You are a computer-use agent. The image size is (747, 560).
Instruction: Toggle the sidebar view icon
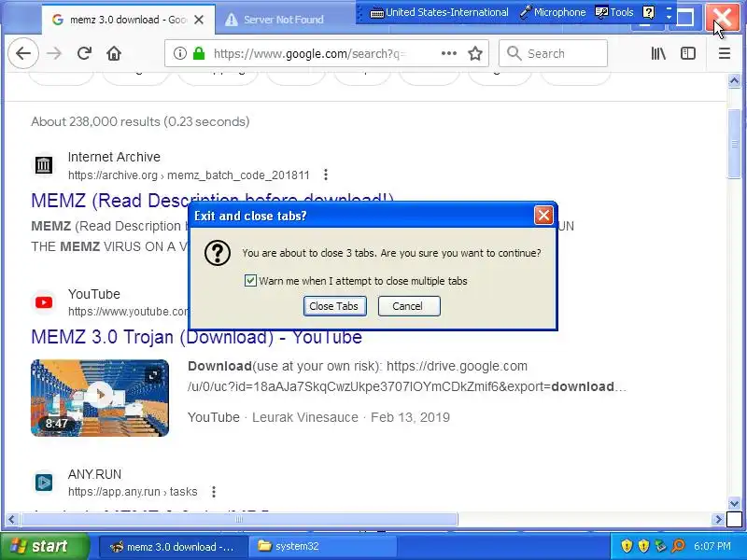click(x=688, y=53)
